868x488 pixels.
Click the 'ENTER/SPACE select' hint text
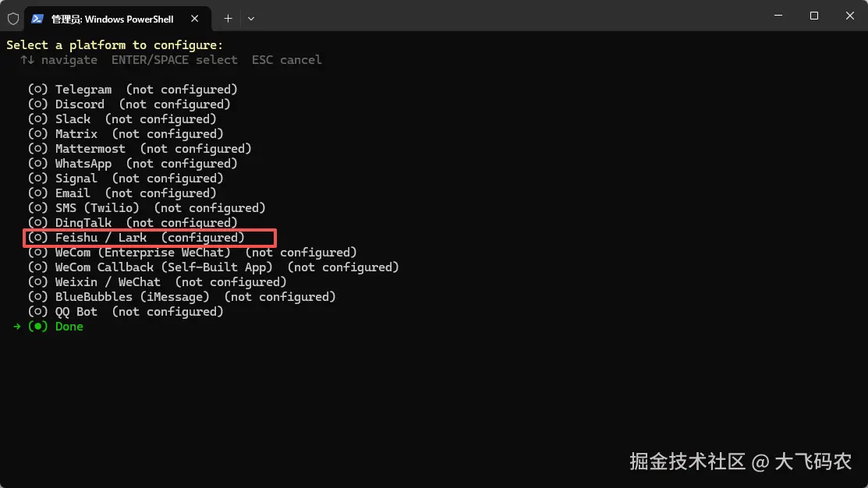point(175,60)
